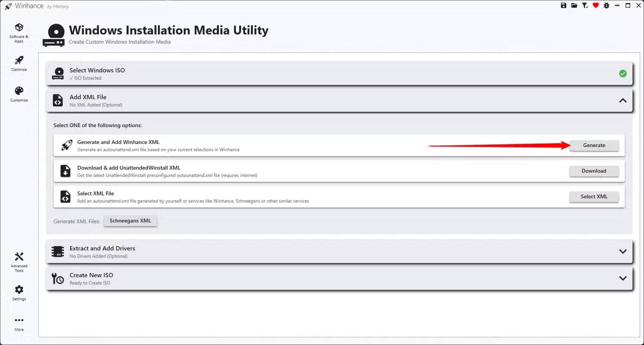Click the XML file icon beside Add XML File

[58, 100]
